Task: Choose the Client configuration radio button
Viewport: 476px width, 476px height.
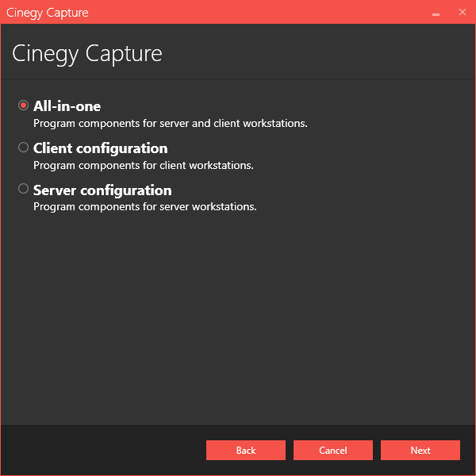Action: [24, 148]
